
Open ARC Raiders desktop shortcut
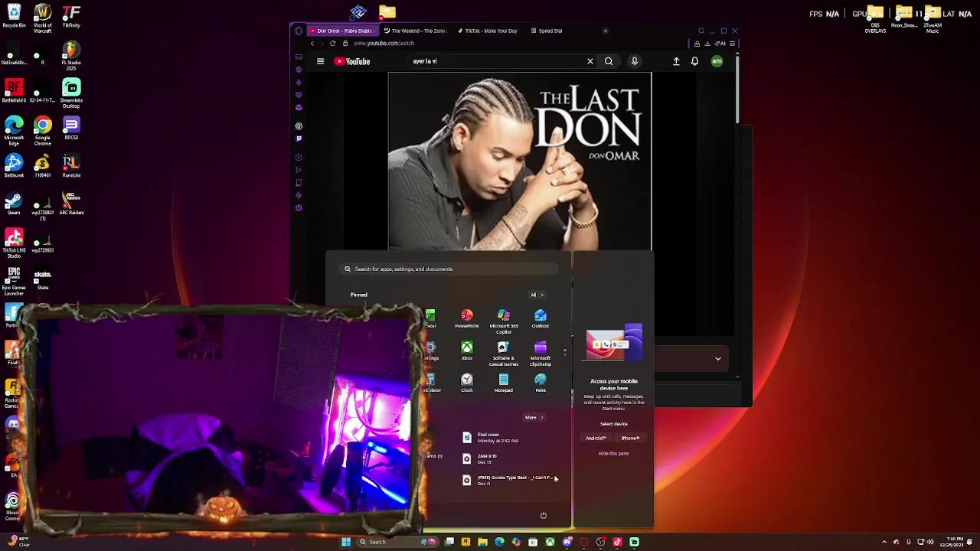(x=71, y=204)
